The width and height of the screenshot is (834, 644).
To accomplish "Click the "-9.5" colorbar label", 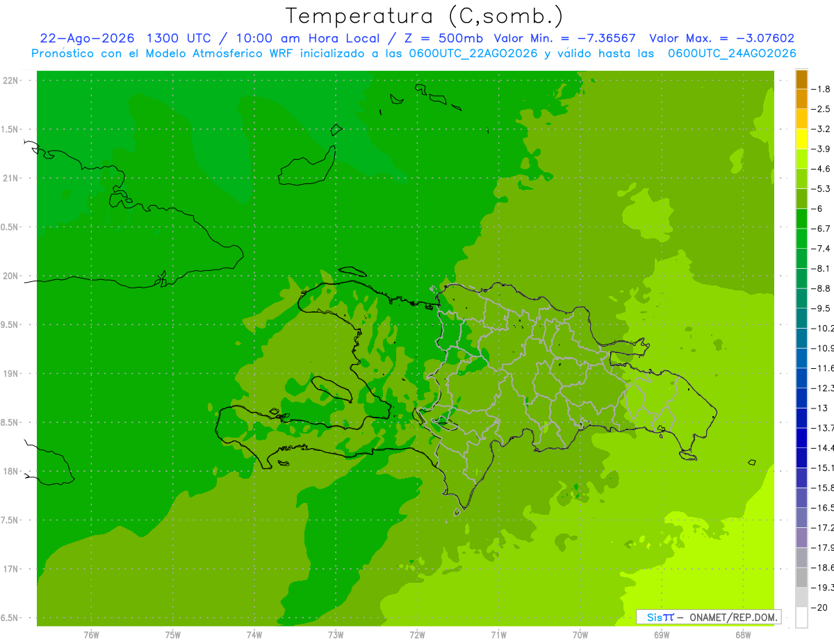I will coord(821,308).
